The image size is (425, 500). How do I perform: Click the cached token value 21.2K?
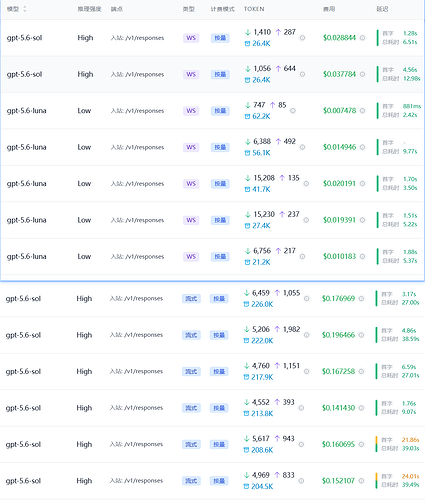coord(261,262)
